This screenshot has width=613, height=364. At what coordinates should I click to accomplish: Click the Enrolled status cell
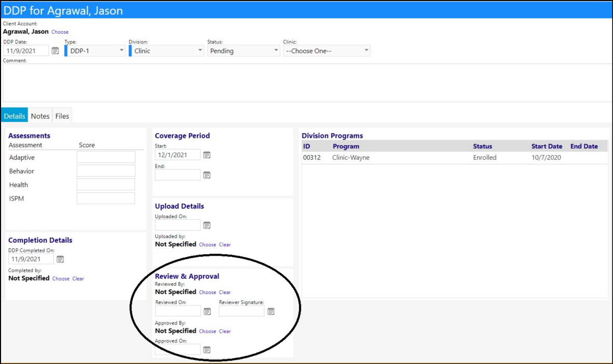pos(485,158)
